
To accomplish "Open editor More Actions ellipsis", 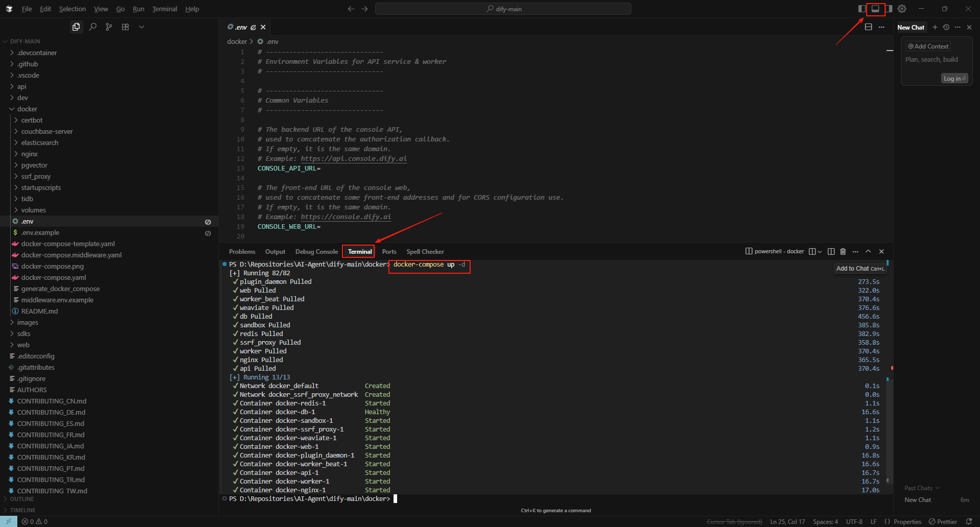I will (881, 27).
